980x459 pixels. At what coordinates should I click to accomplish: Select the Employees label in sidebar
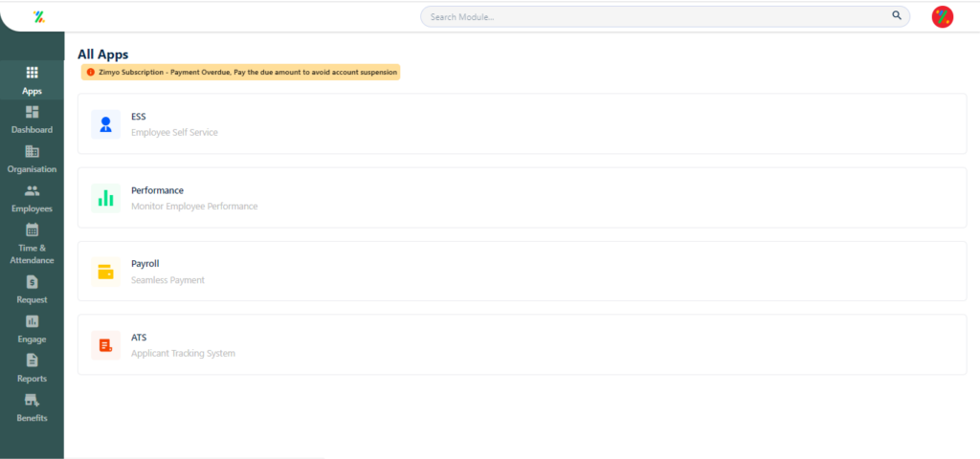tap(32, 208)
